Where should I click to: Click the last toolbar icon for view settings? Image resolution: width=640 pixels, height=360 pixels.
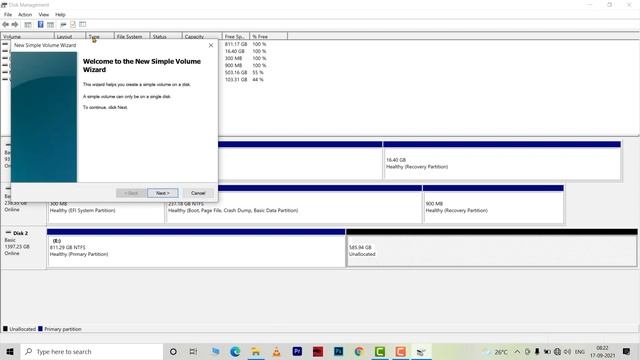point(82,24)
